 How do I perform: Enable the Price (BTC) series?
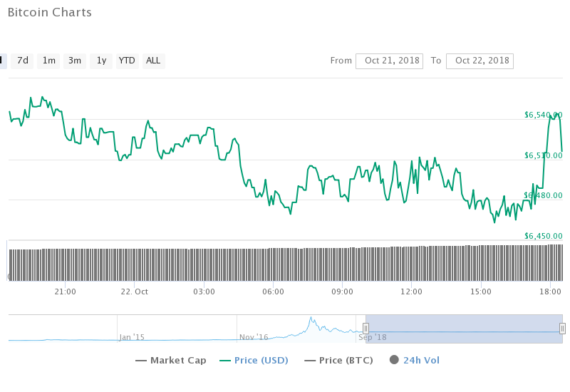[x=346, y=361]
